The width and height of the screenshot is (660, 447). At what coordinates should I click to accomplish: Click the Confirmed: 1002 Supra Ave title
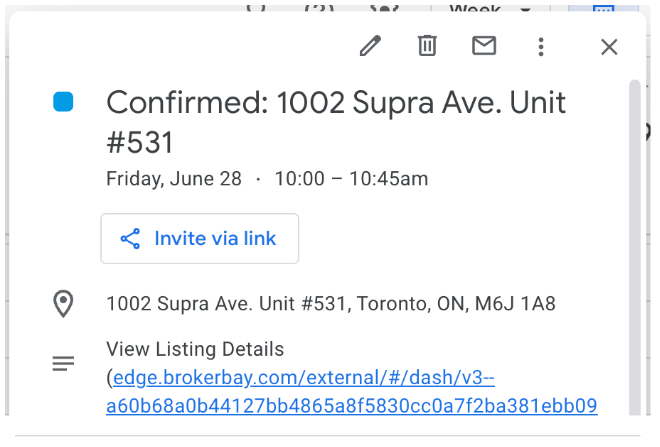click(x=336, y=122)
